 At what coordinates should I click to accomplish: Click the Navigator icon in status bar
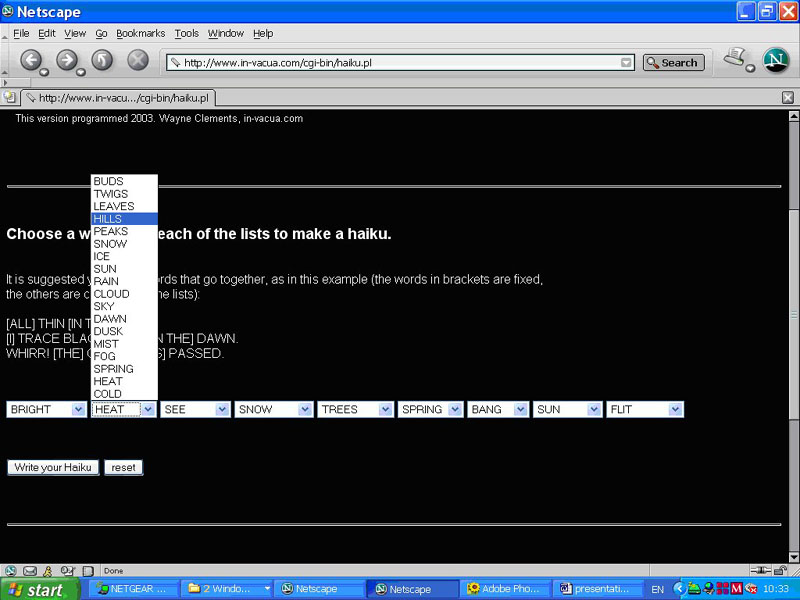pos(11,571)
